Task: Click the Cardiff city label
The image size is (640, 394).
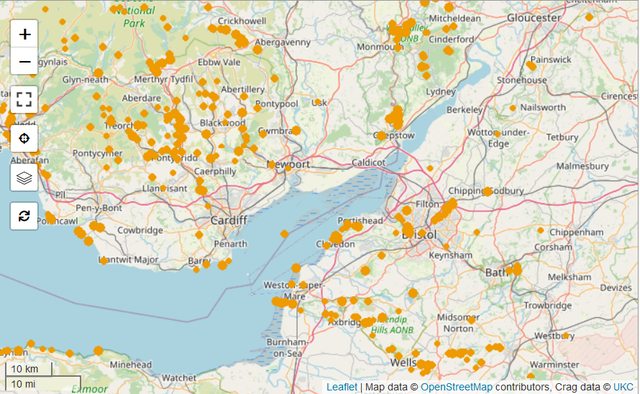Action: (x=229, y=220)
